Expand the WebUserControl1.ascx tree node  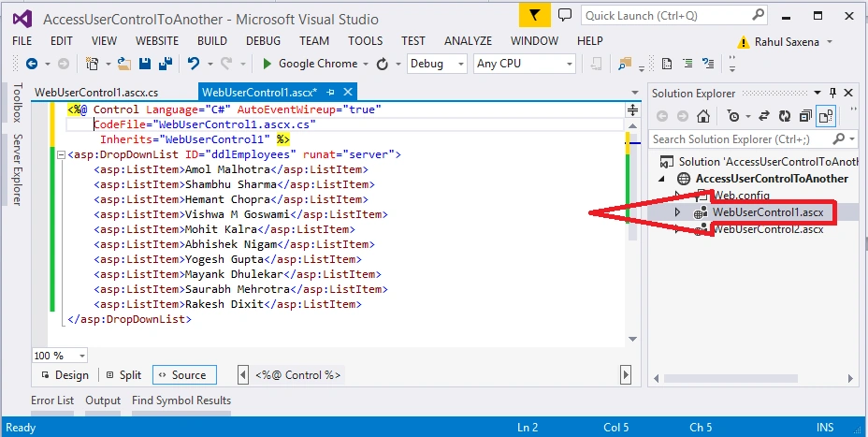pos(677,211)
